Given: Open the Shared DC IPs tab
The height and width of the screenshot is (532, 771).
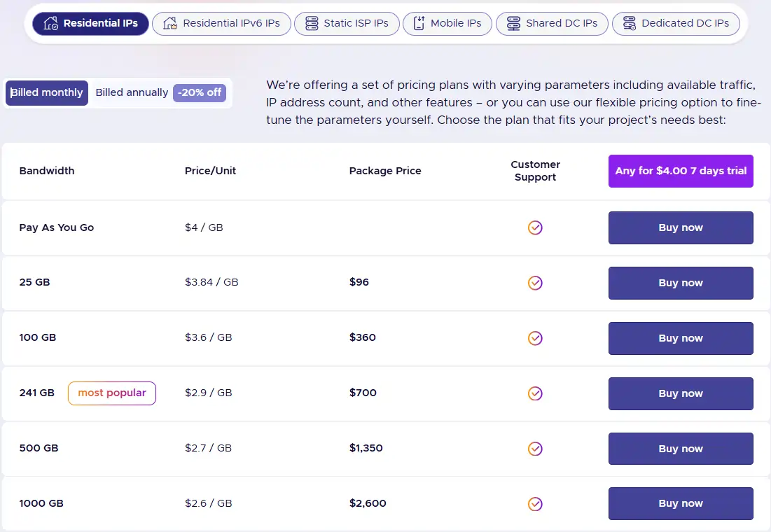Looking at the screenshot, I should click(552, 23).
